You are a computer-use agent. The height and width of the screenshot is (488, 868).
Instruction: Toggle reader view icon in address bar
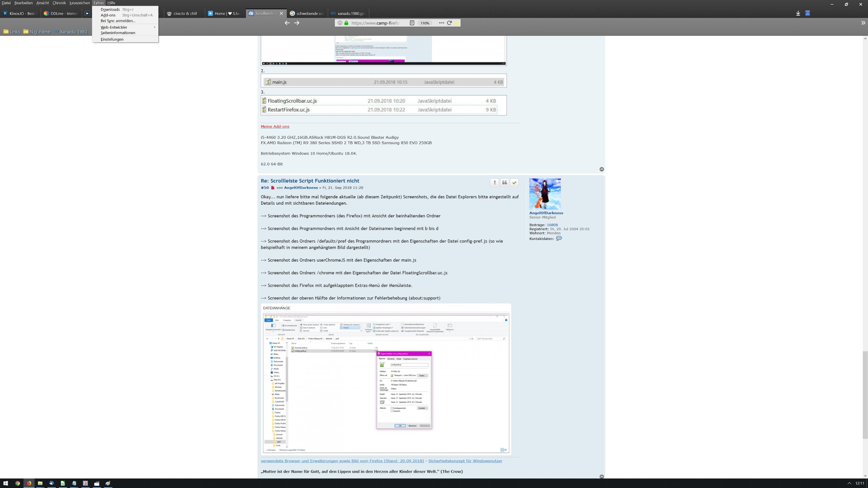[412, 23]
